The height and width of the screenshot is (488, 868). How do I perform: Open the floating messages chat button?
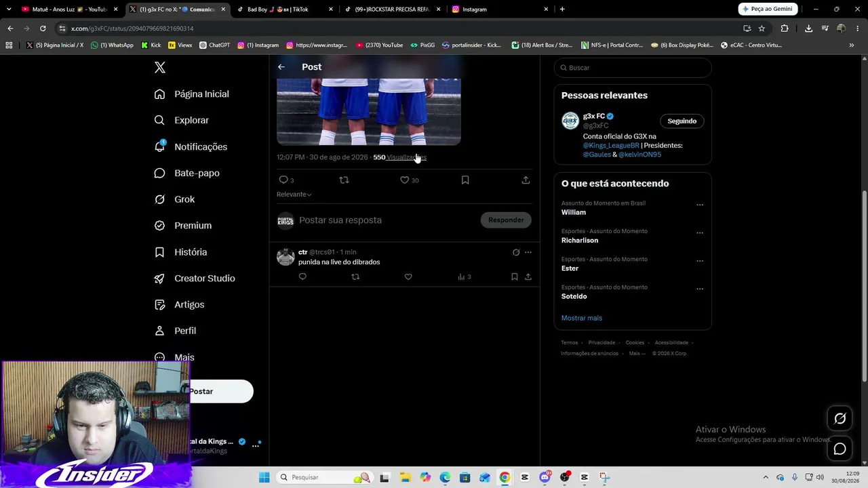840,449
